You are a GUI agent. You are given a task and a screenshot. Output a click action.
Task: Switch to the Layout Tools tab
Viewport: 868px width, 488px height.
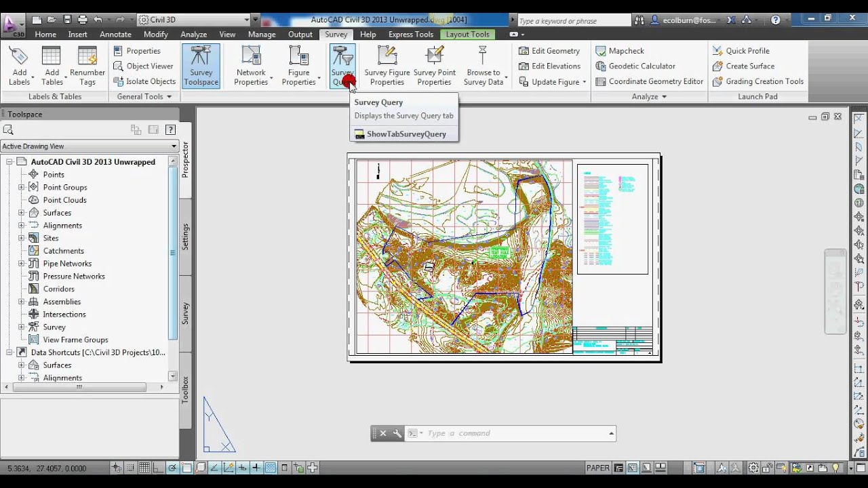pos(467,35)
